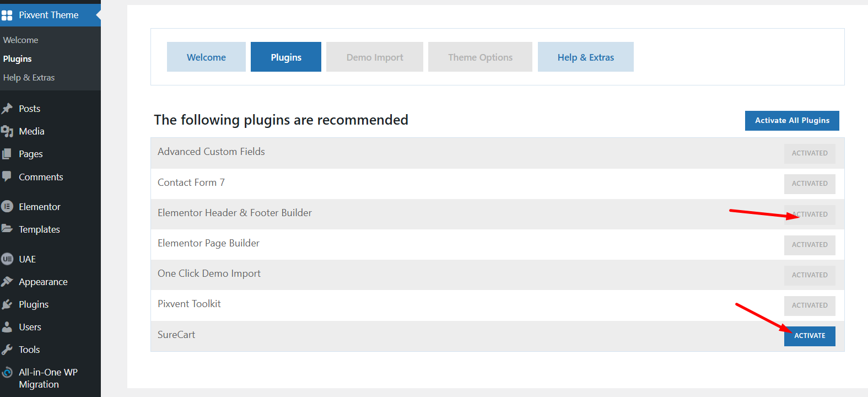Click the Media icon in sidebar
868x397 pixels.
click(7, 131)
